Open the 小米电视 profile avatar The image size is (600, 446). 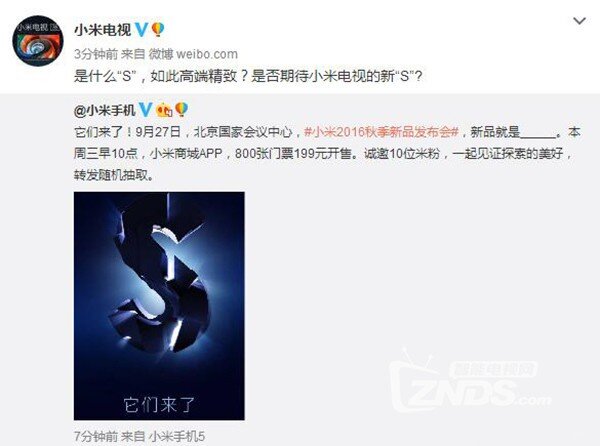tap(38, 41)
